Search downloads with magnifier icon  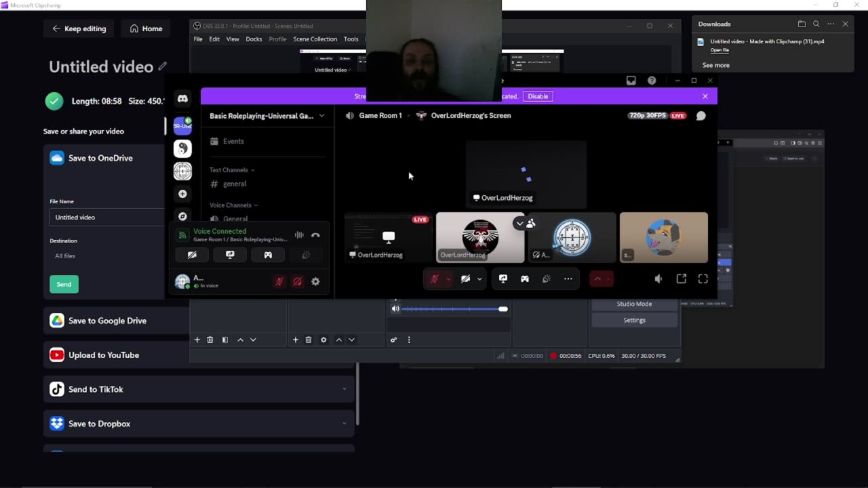pyautogui.click(x=816, y=24)
